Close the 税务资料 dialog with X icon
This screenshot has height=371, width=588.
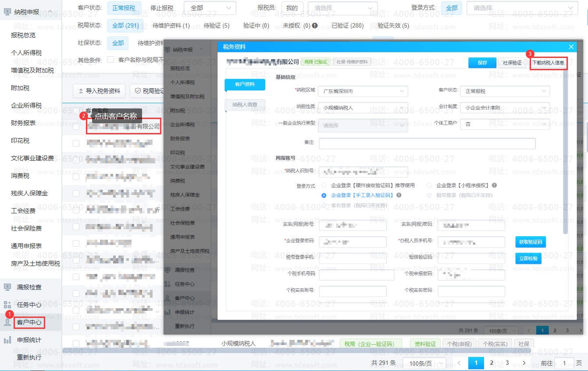tap(571, 47)
